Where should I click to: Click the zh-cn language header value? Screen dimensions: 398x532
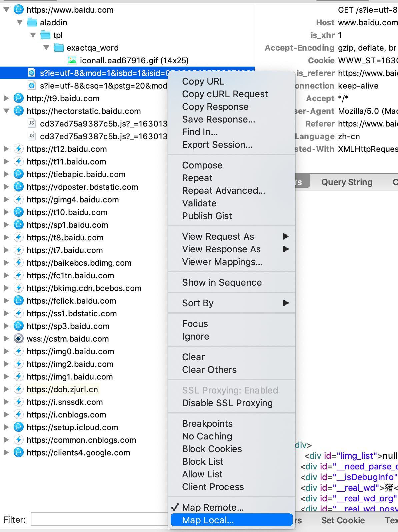[x=349, y=136]
